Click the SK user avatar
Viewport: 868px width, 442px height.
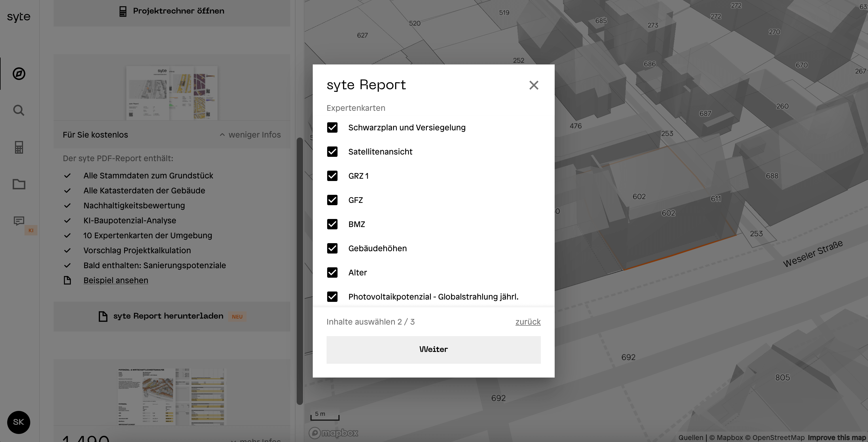(x=18, y=422)
